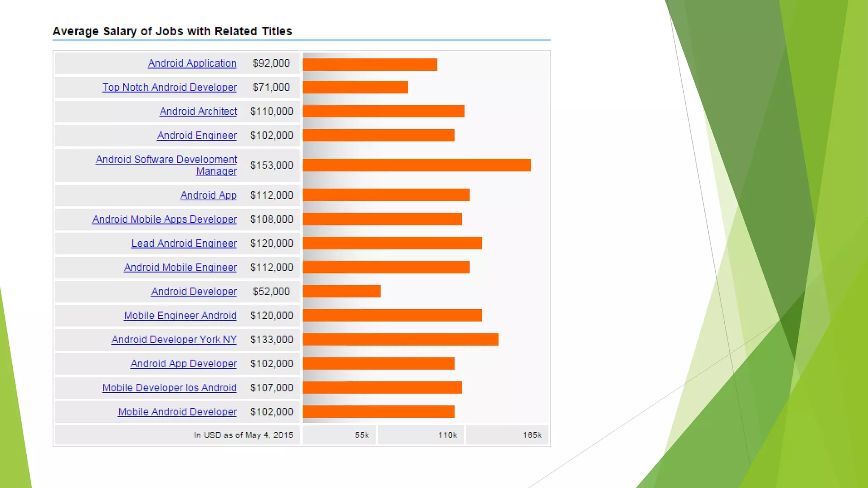Click the $153,000 orange salary bar
This screenshot has width=868, height=488.
[416, 165]
